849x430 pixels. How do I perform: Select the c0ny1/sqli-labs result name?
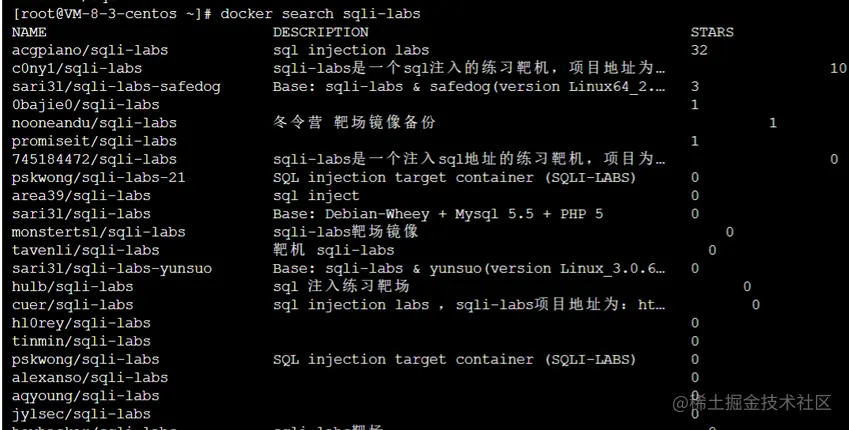point(77,68)
